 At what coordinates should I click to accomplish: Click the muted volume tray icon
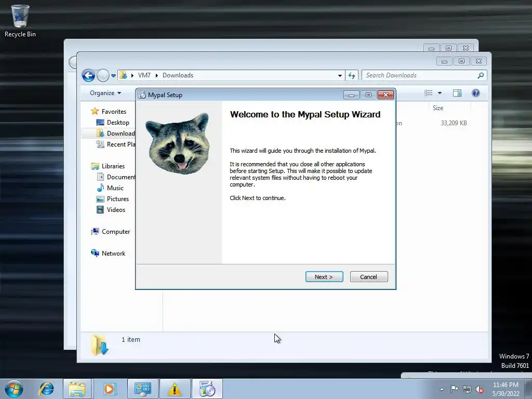[480, 389]
